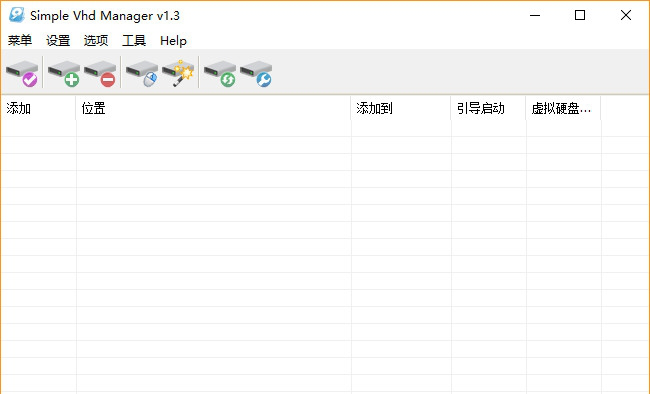Click the drive icon with blue wrench
The width and height of the screenshot is (650, 409).
(x=256, y=73)
